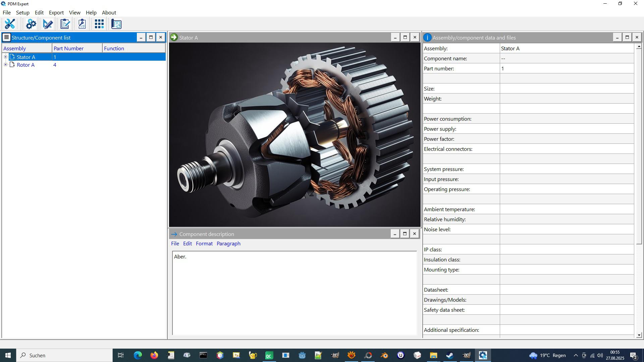The image size is (644, 362).
Task: Open the Setup menu
Action: [22, 13]
